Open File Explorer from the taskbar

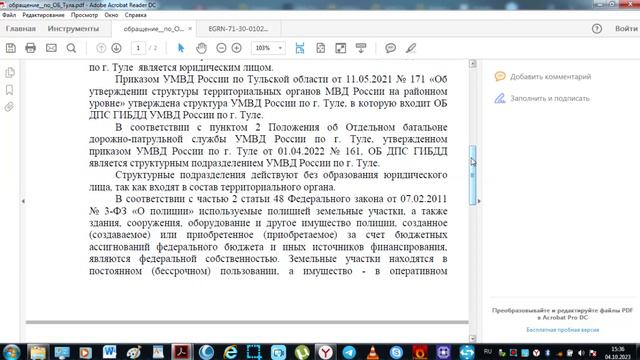tap(38, 352)
